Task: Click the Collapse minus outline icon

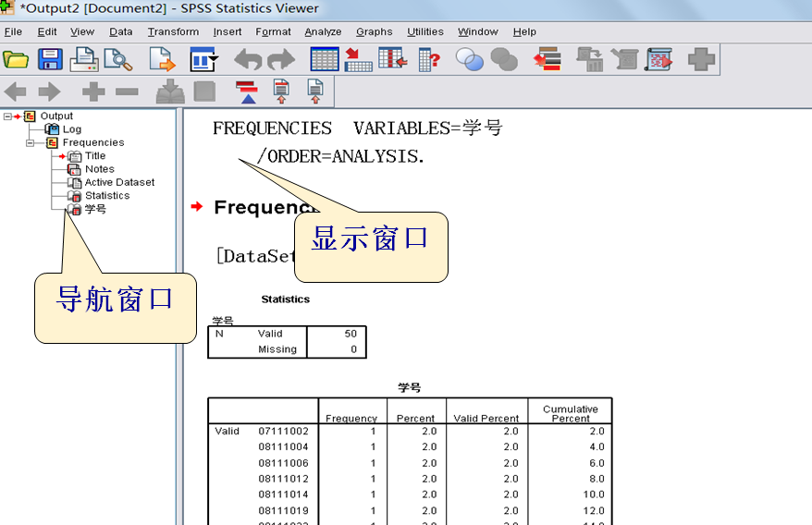Action: tap(127, 92)
